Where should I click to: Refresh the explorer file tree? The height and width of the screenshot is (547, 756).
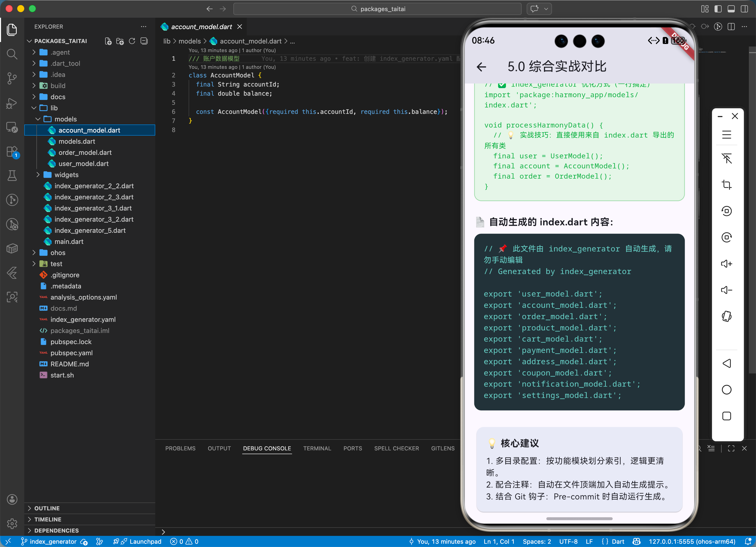pyautogui.click(x=132, y=41)
